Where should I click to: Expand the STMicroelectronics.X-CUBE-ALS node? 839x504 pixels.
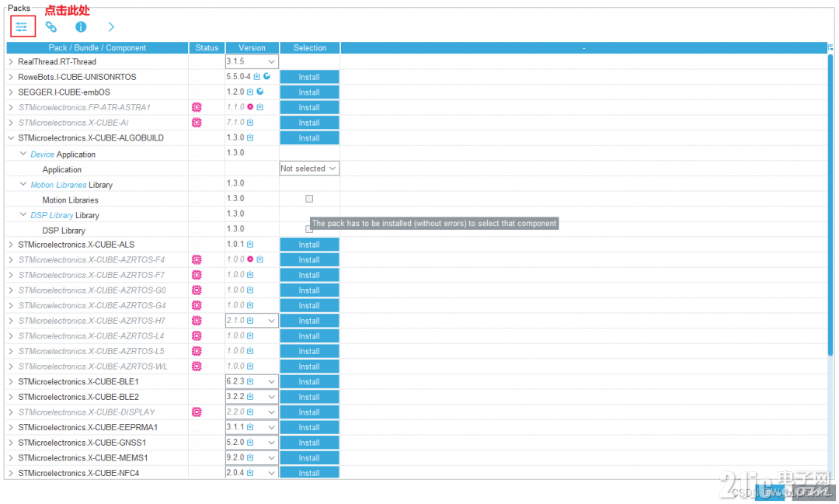(11, 245)
